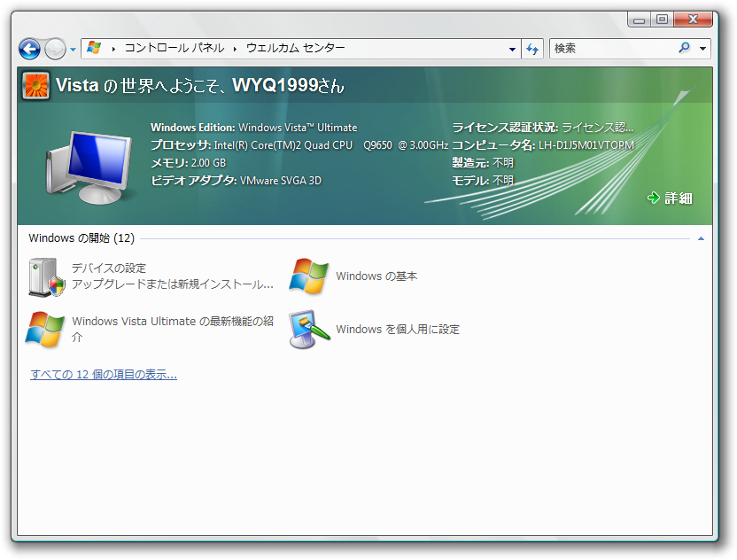Click Vista Ultimate の最新機能 flag icon
Viewport: 737px width, 560px height.
44,330
